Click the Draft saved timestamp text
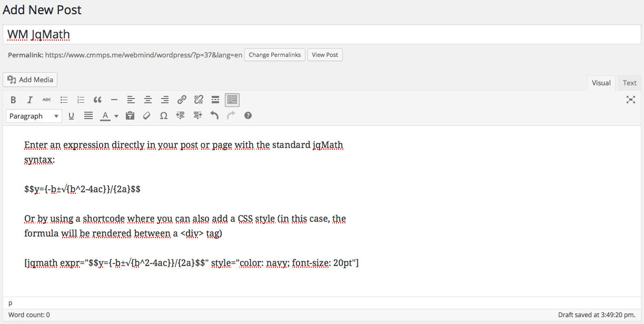Viewport: 644px width, 324px height. coord(597,315)
